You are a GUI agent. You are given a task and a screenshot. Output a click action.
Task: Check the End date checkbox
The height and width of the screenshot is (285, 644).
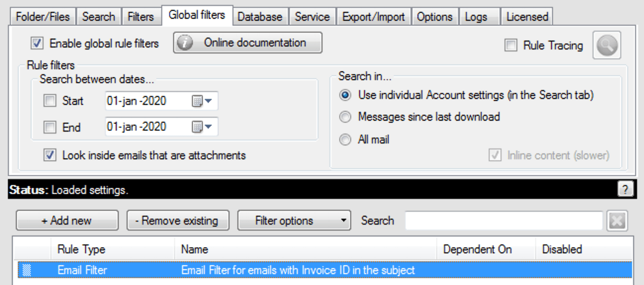click(x=50, y=128)
